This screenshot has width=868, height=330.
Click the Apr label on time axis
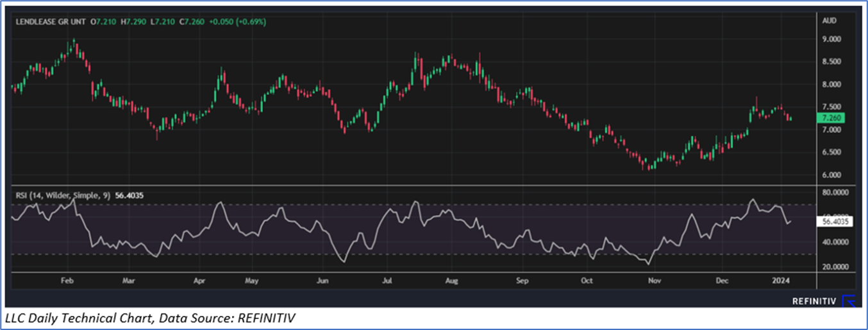click(199, 281)
